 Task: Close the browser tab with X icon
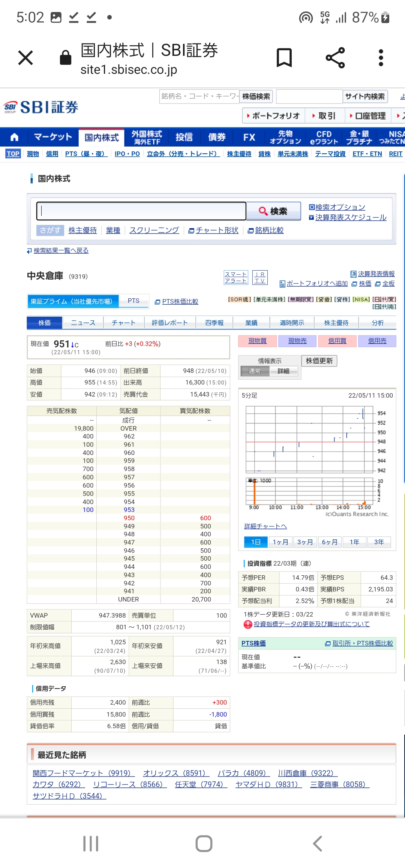pyautogui.click(x=25, y=58)
